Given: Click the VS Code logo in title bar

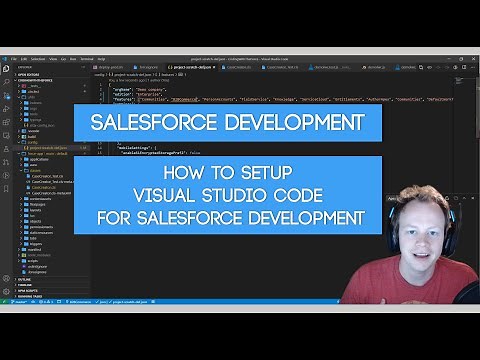Looking at the screenshot, I should coord(4,59).
